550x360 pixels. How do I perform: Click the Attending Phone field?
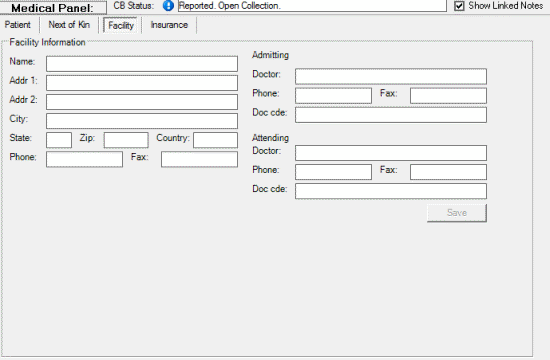click(x=333, y=172)
